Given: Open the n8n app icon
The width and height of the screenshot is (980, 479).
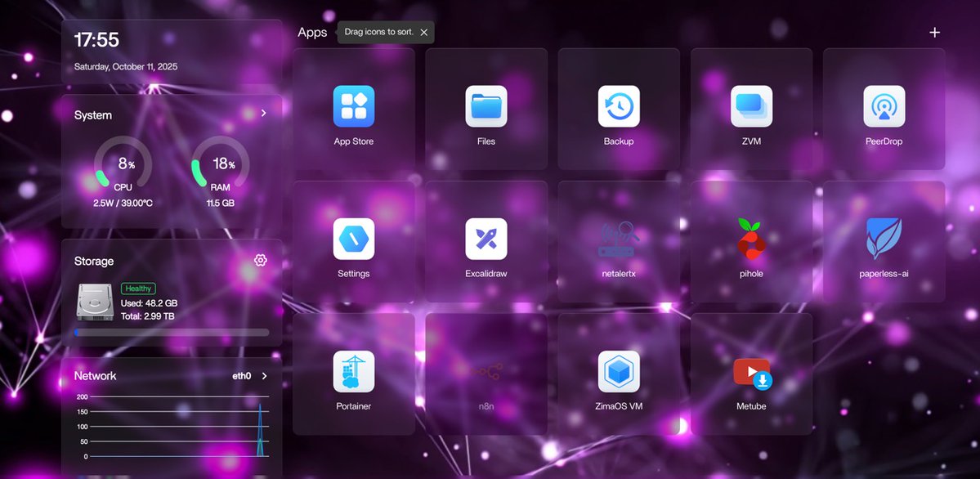Looking at the screenshot, I should point(486,371).
